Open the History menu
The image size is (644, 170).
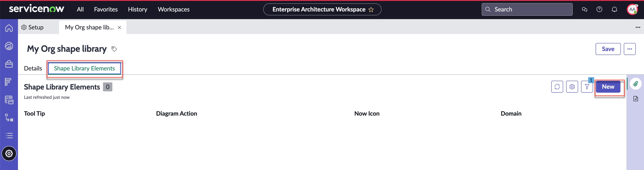click(x=137, y=9)
